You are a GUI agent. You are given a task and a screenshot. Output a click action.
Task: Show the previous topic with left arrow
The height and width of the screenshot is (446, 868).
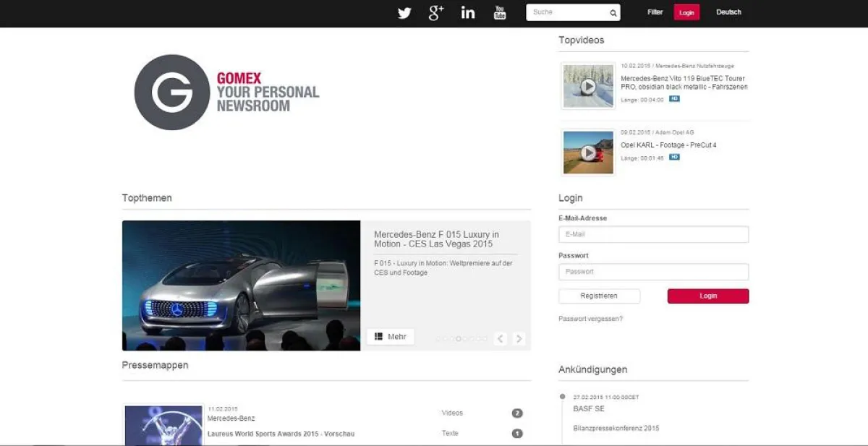click(x=501, y=338)
